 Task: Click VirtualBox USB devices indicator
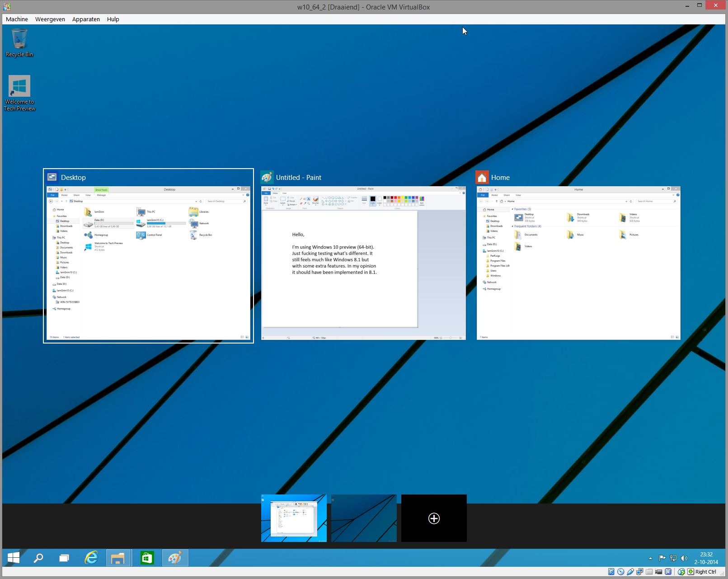[630, 572]
